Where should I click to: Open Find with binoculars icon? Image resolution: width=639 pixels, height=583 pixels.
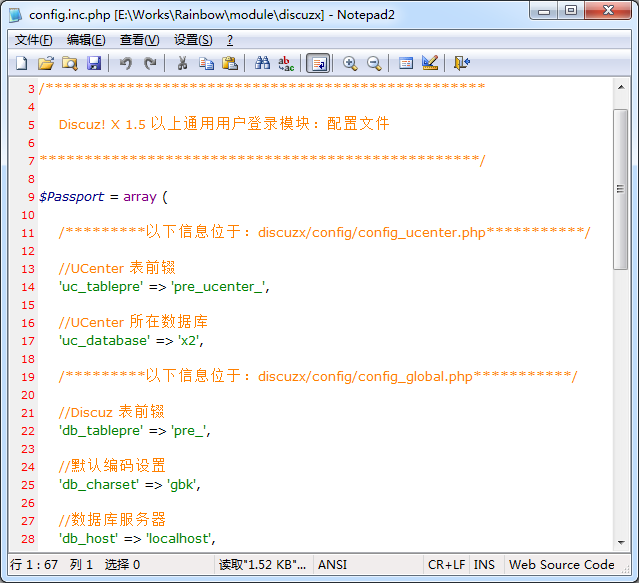coord(262,63)
